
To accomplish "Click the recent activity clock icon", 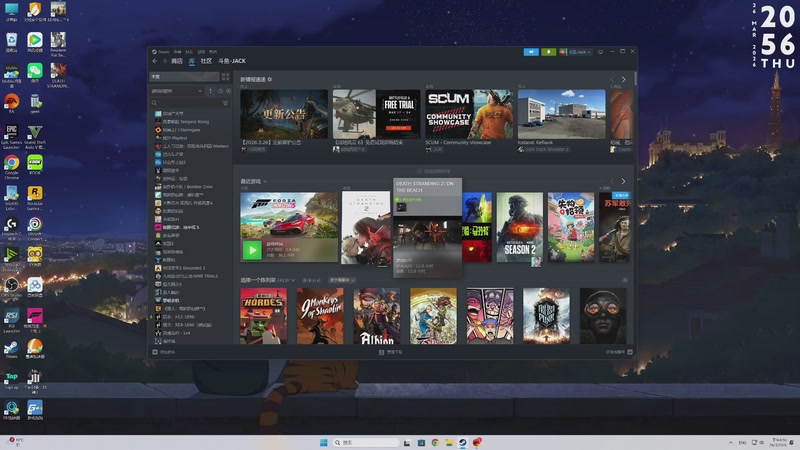I will tap(220, 91).
